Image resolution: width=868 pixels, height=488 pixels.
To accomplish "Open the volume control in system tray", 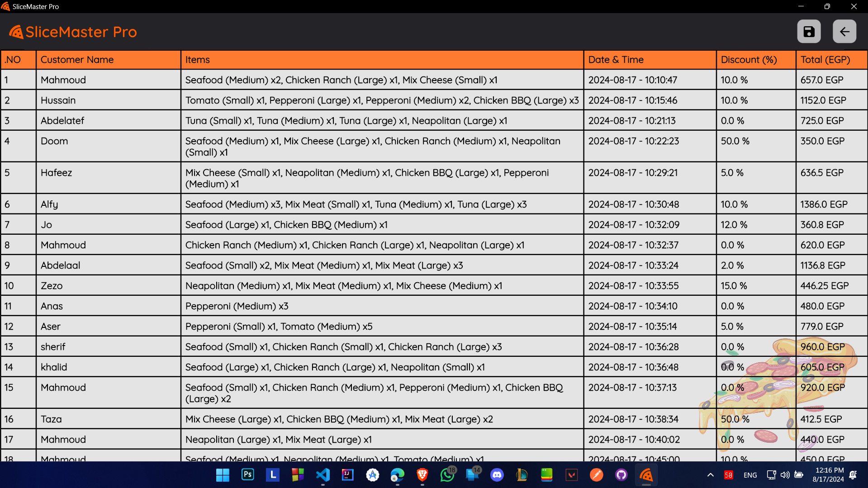I will [x=785, y=475].
